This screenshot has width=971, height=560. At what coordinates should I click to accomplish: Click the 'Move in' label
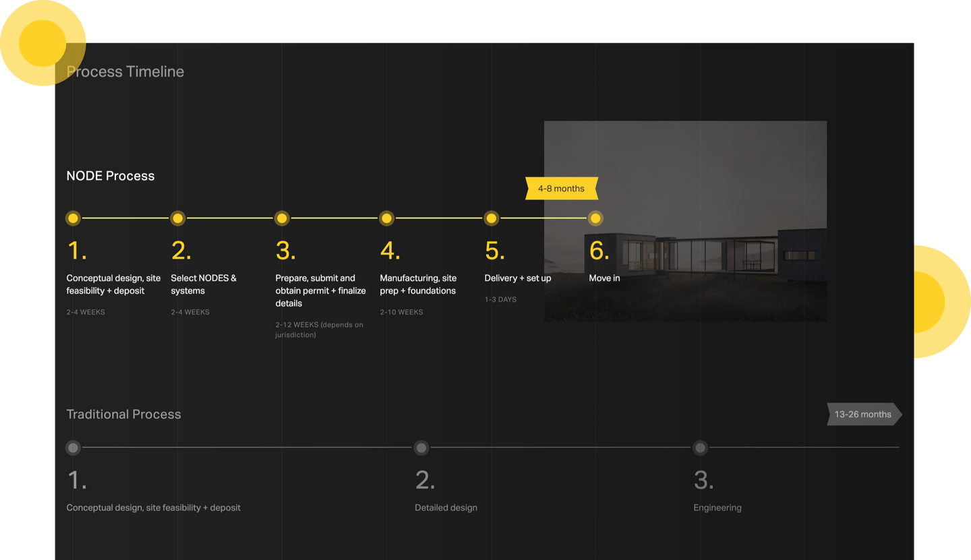coord(604,278)
